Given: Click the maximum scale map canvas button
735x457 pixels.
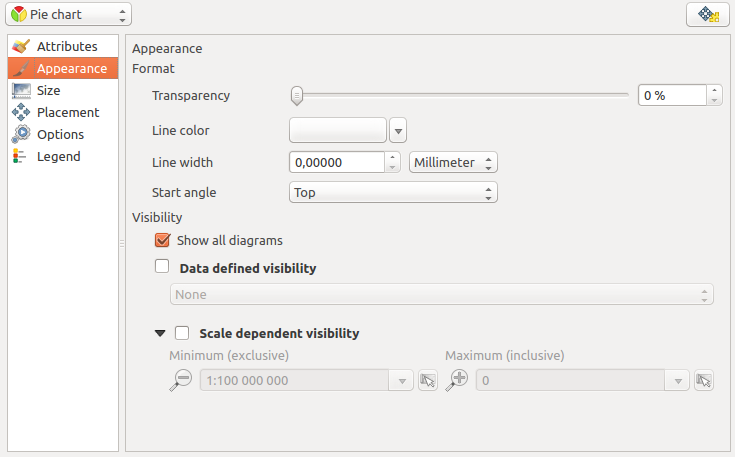Looking at the screenshot, I should pyautogui.click(x=704, y=380).
